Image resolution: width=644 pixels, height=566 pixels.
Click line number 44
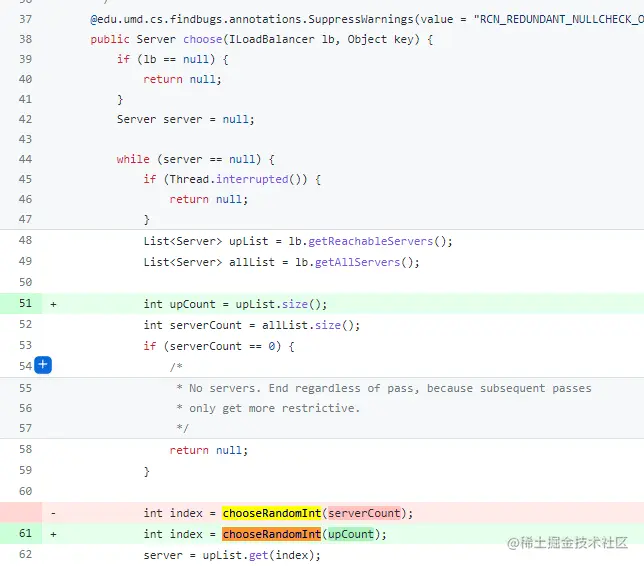(25, 159)
